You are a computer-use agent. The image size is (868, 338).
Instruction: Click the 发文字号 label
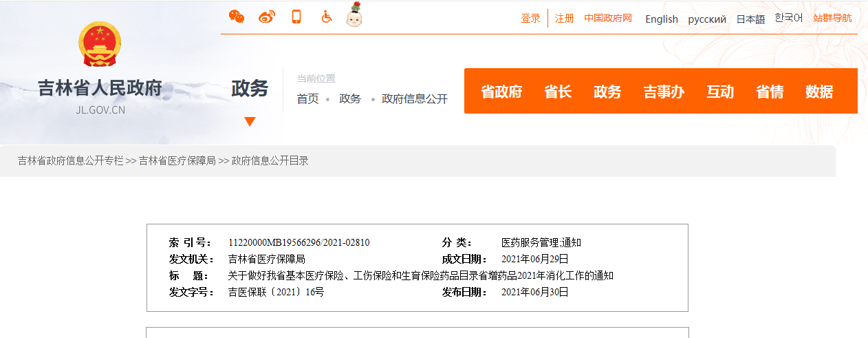pyautogui.click(x=192, y=293)
